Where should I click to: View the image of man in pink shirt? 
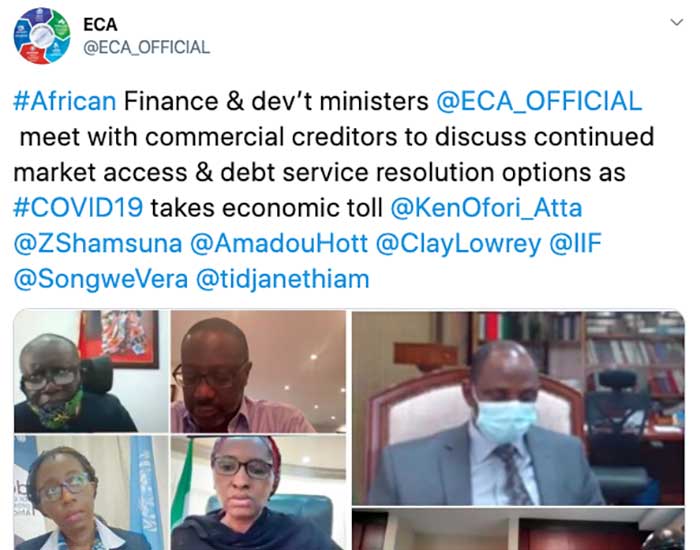pos(258,371)
